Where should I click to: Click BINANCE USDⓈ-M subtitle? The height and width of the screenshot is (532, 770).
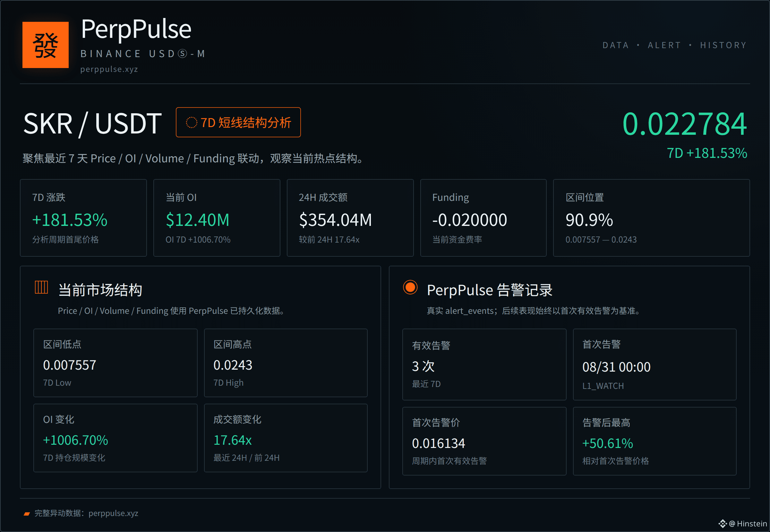click(143, 54)
